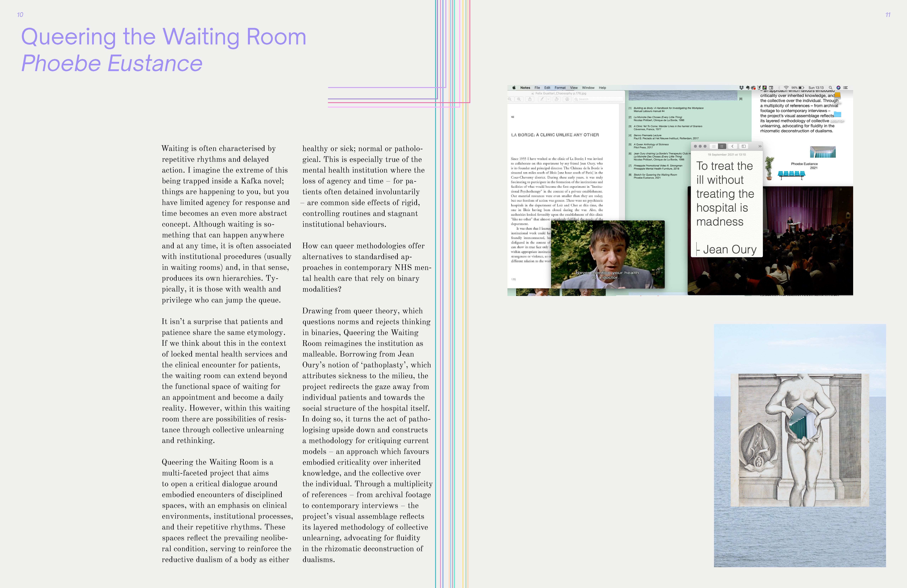Toggle the Notes sidebar panel button
The width and height of the screenshot is (907, 588).
[743, 146]
